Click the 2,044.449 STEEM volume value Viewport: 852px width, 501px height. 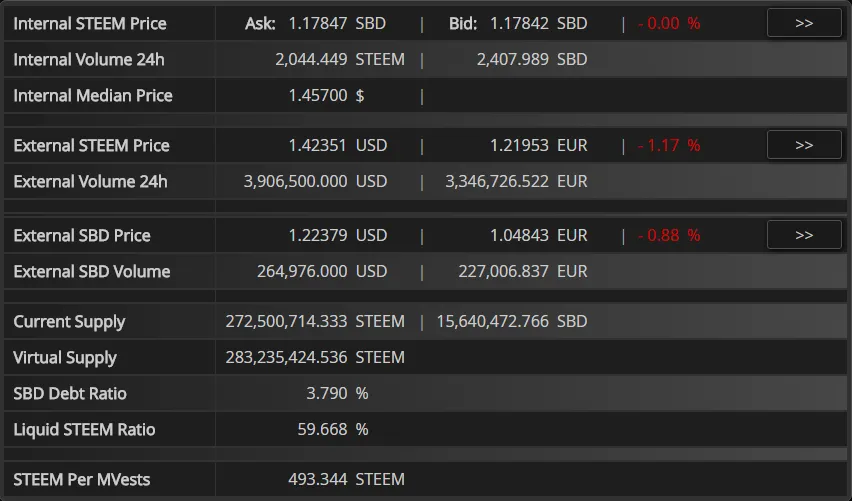(340, 59)
